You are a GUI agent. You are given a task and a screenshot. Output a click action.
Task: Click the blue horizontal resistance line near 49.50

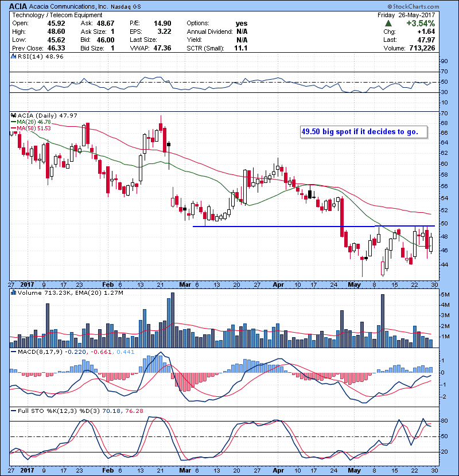[x=314, y=226]
